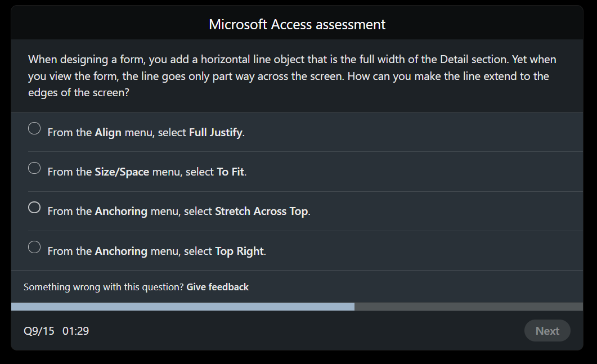
Task: Click the timer showing 01:29
Action: pyautogui.click(x=76, y=331)
